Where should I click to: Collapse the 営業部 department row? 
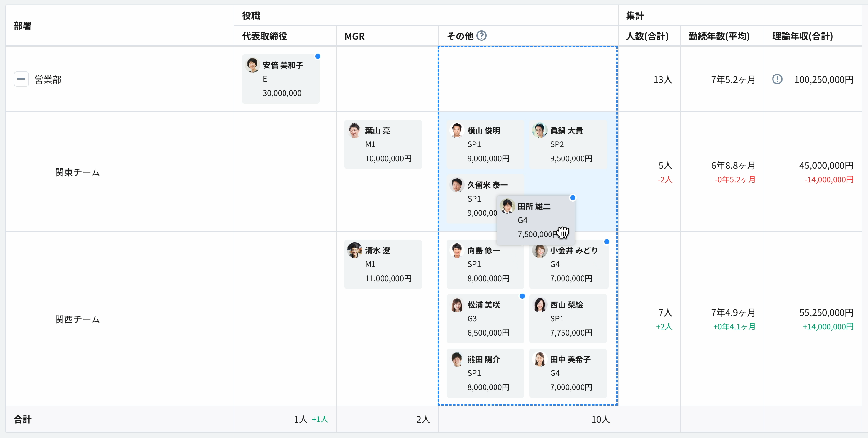[21, 79]
